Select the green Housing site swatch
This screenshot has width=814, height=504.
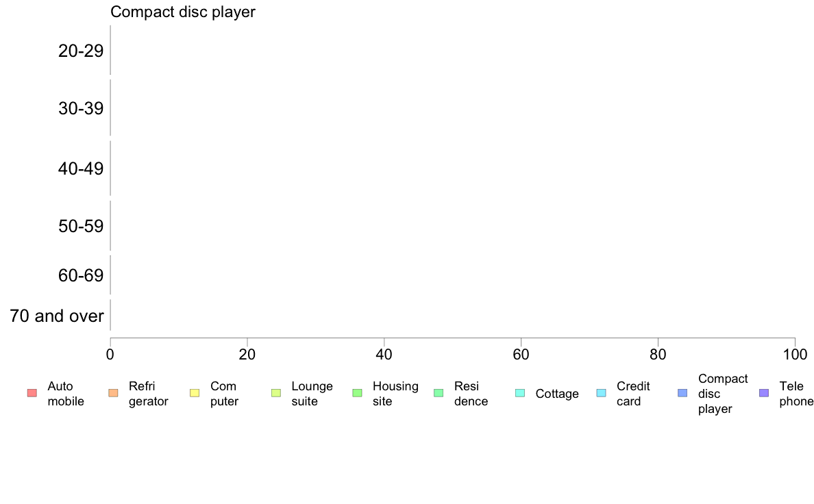tap(357, 394)
